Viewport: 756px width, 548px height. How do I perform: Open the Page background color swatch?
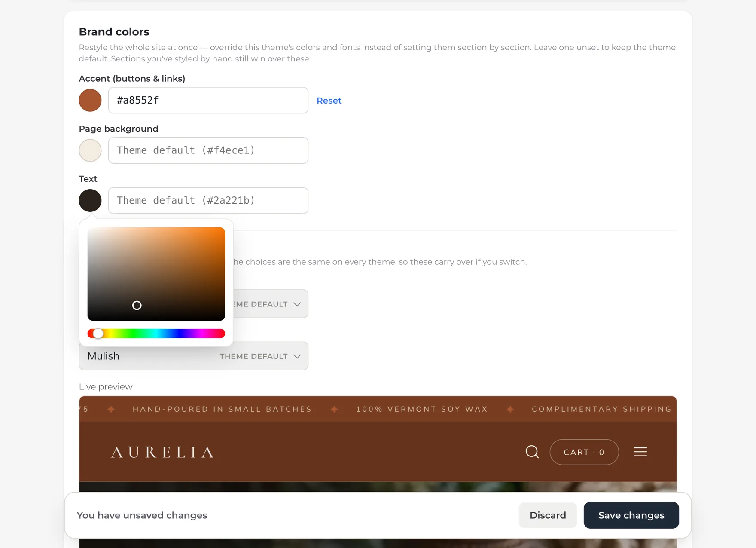[x=90, y=150]
